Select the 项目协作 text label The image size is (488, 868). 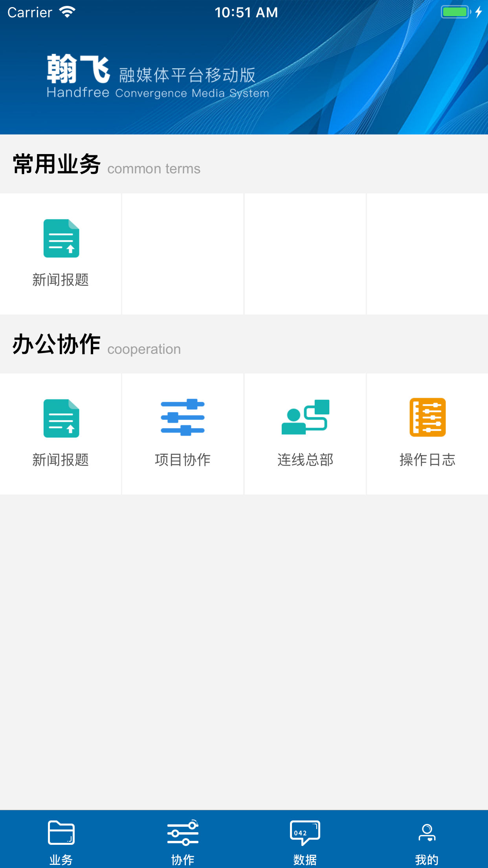click(x=183, y=460)
